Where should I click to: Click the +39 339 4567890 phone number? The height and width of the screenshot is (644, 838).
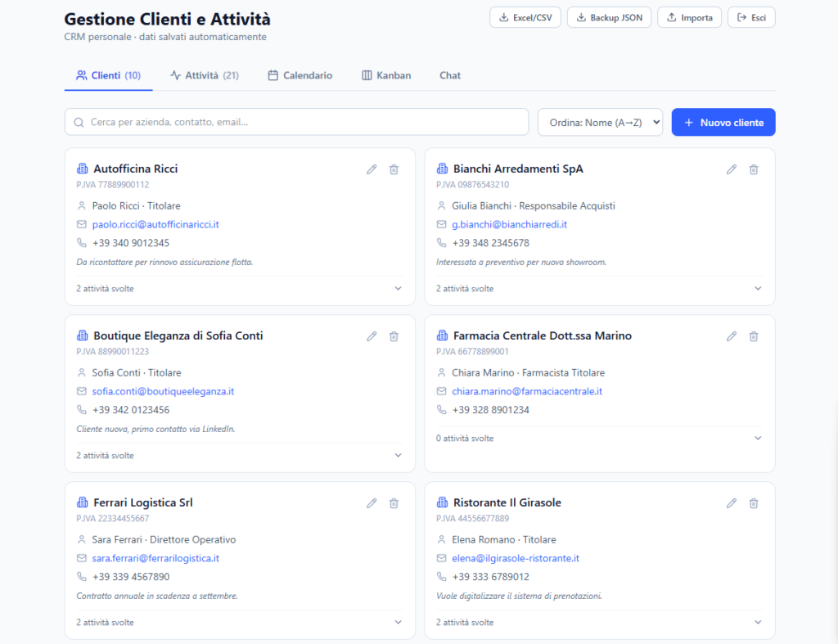[x=131, y=576]
